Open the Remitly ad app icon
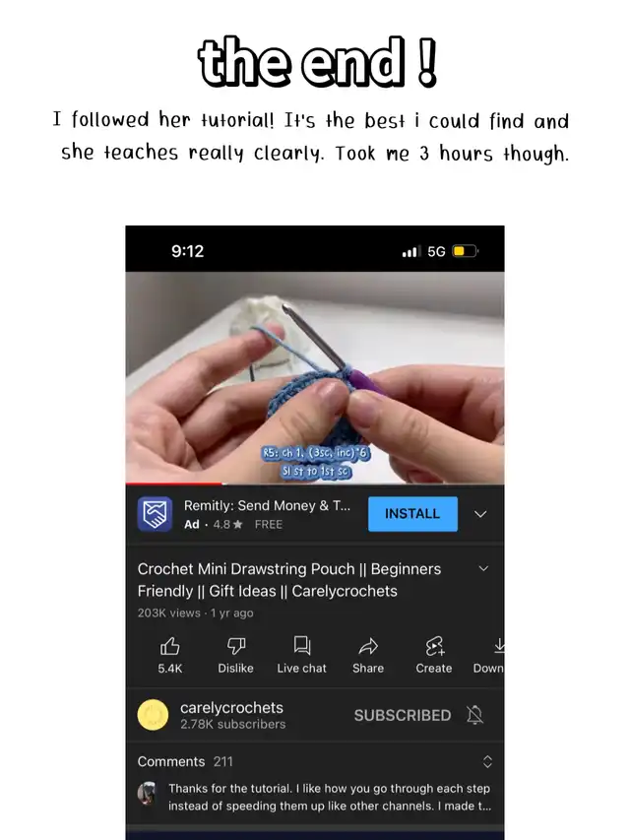The width and height of the screenshot is (630, 840). coord(155,514)
